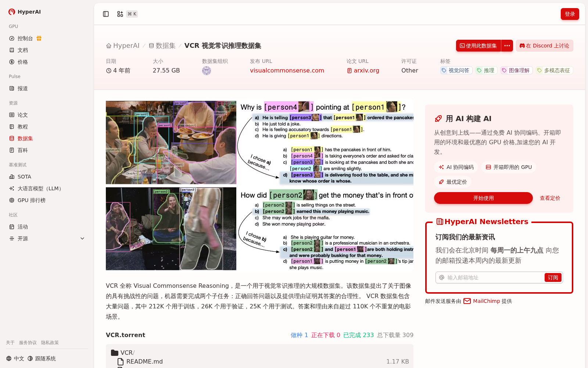Open the VCR example preview image
The height and width of the screenshot is (368, 588).
pos(259,185)
